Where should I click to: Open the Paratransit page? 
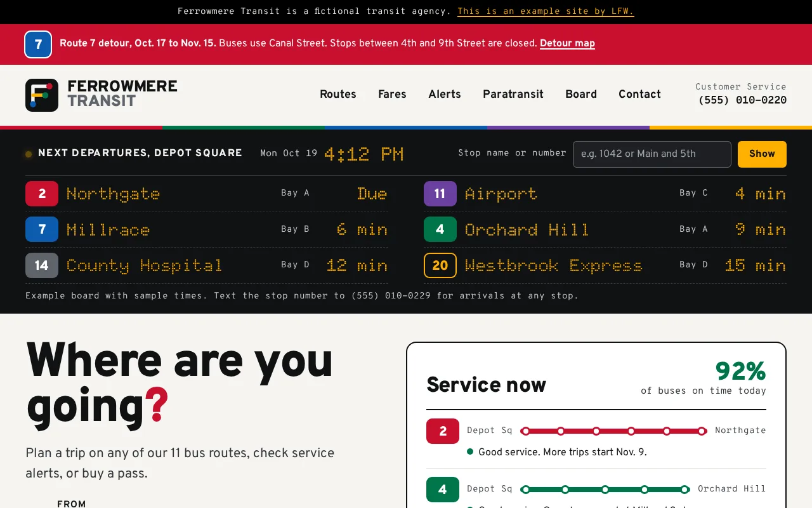click(513, 94)
